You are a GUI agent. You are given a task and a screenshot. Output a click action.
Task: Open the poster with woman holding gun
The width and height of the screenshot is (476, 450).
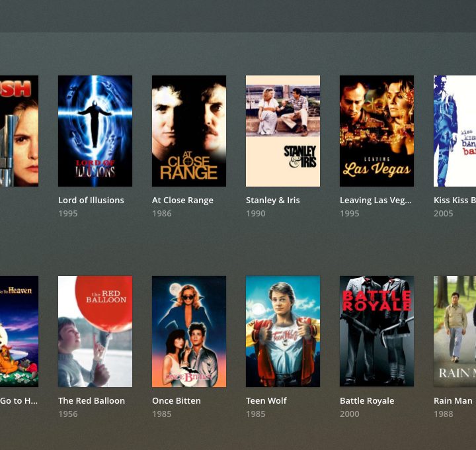(x=19, y=131)
